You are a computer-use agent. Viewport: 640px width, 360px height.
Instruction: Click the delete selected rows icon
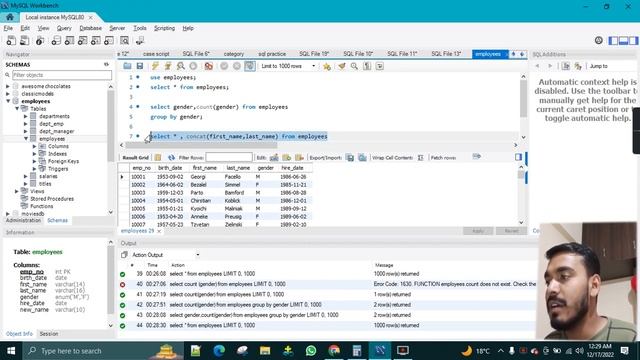click(x=300, y=158)
